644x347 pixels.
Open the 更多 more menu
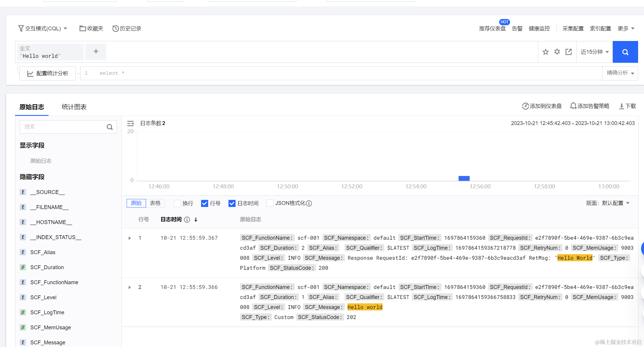(x=626, y=29)
